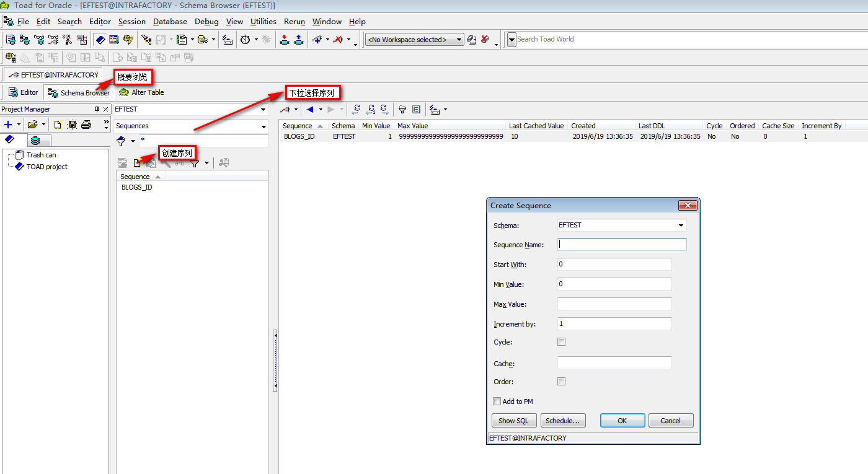Viewport: 868px width, 474px height.
Task: Click the Project Manager add item plus icon
Action: (8, 125)
